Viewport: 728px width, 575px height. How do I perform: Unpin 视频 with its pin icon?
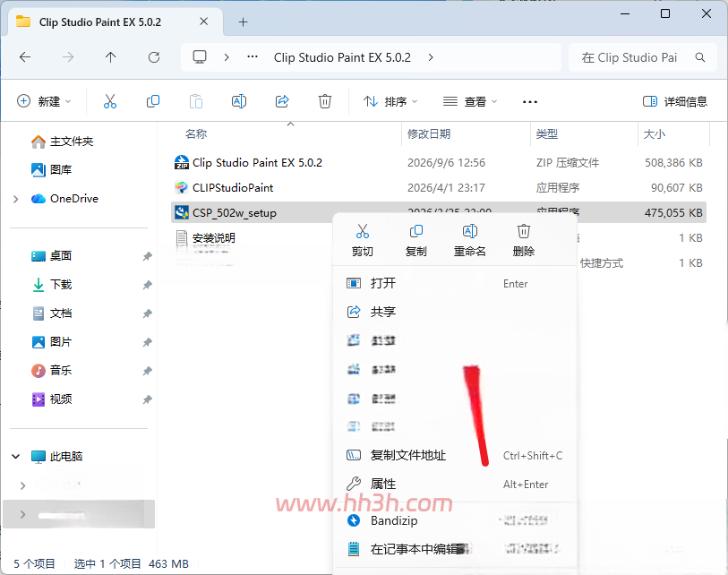(x=147, y=399)
